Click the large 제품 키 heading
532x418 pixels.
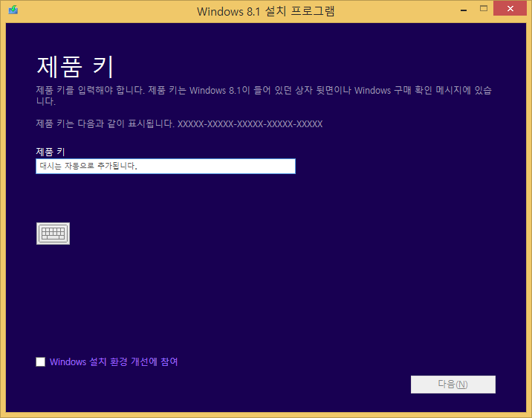coord(74,67)
